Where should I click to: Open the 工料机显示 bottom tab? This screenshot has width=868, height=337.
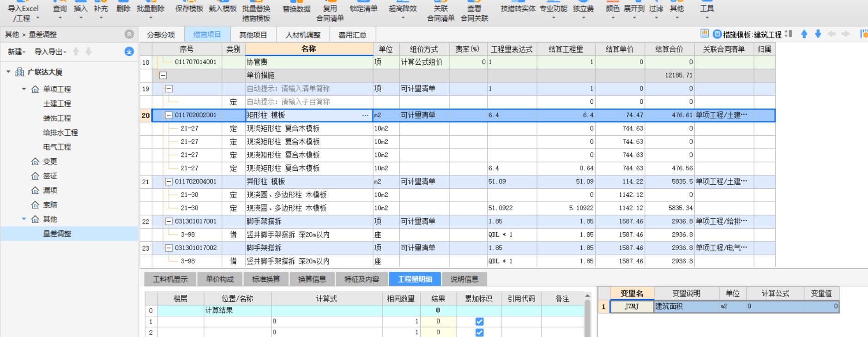[170, 279]
